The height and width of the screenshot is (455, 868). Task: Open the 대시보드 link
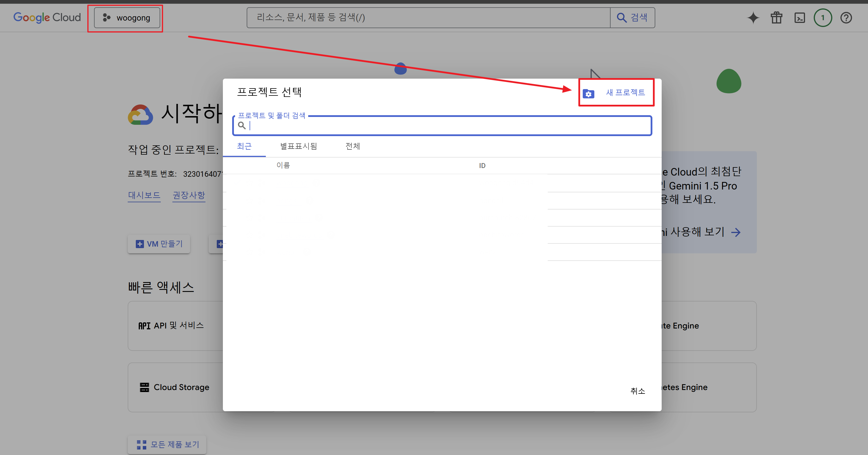(x=144, y=195)
